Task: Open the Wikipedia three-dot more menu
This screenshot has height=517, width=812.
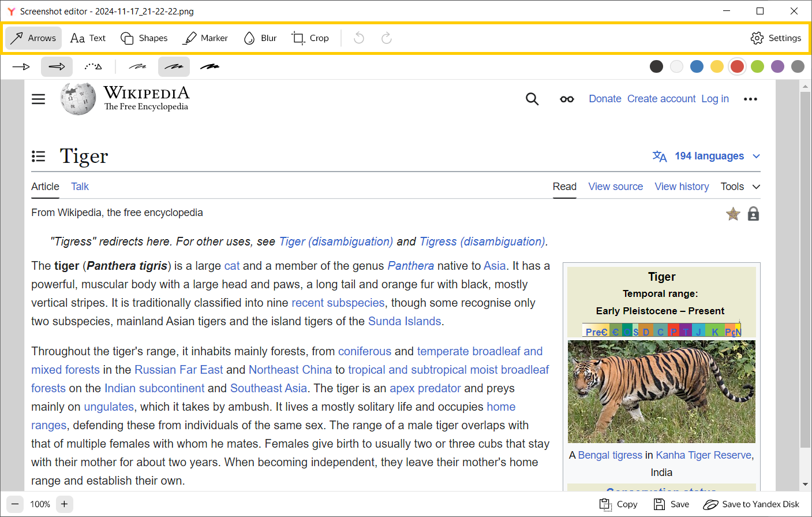Action: pyautogui.click(x=750, y=99)
